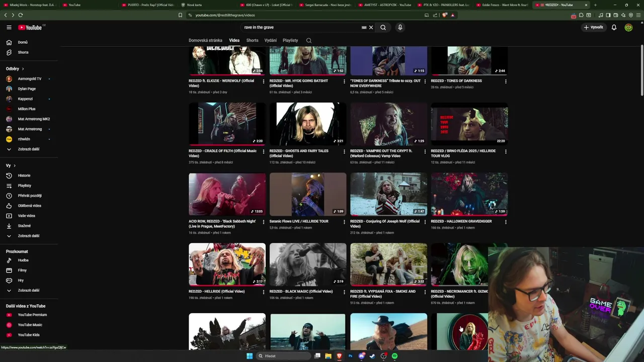Open options for HALLOWEEN GRAVEDIGGER video
Viewport: 644px width, 362px height.
(506, 222)
